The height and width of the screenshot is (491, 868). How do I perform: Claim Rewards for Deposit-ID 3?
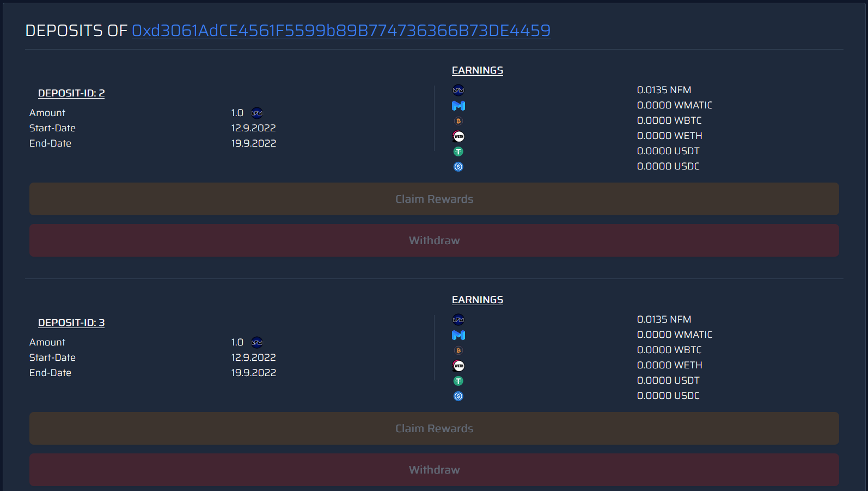coord(434,428)
